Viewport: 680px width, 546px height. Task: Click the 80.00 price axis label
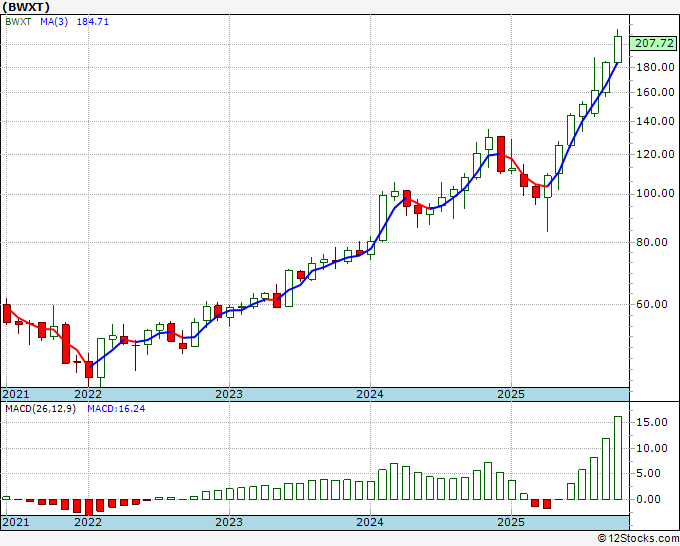[x=652, y=242]
